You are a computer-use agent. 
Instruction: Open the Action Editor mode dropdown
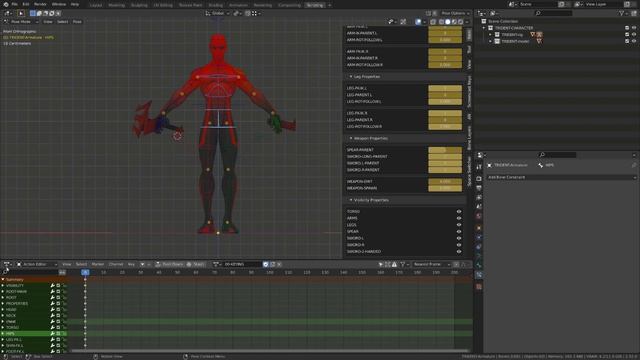coord(37,264)
